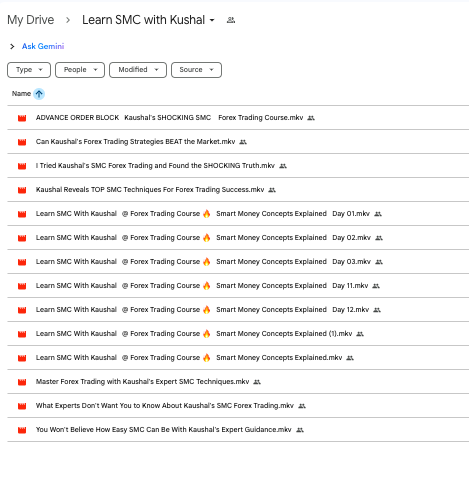This screenshot has width=469, height=501.
Task: Click video icon of I Tried Kaushal's file
Action: (x=22, y=166)
